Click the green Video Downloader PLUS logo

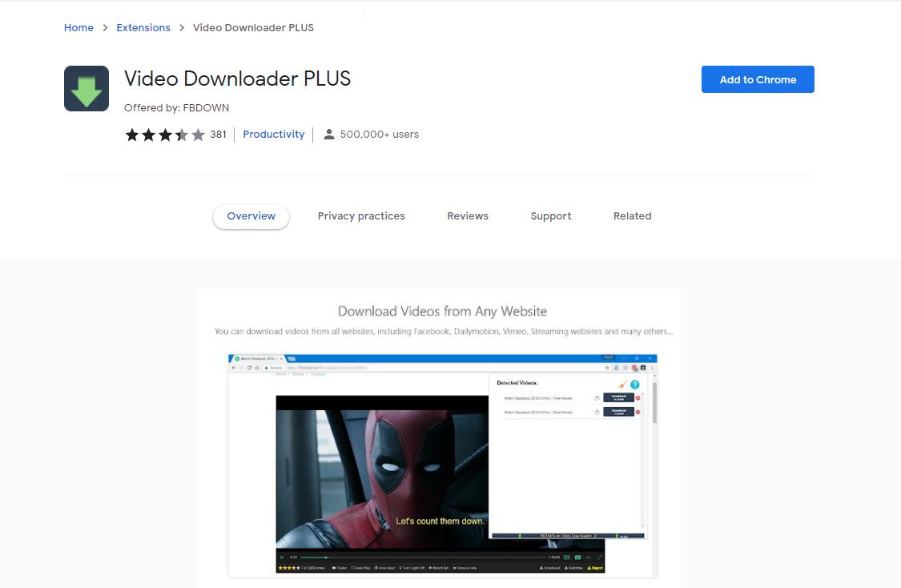pos(86,87)
